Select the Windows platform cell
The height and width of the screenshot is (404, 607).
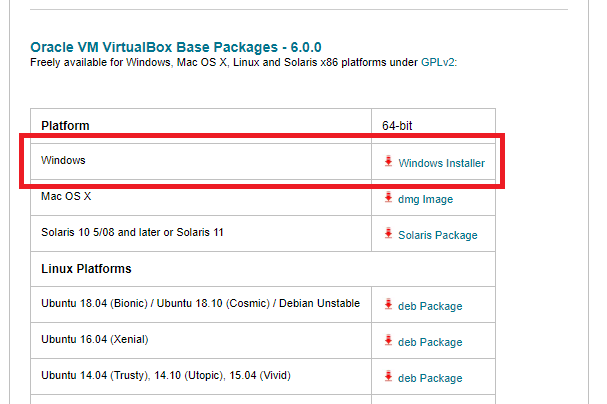63,160
